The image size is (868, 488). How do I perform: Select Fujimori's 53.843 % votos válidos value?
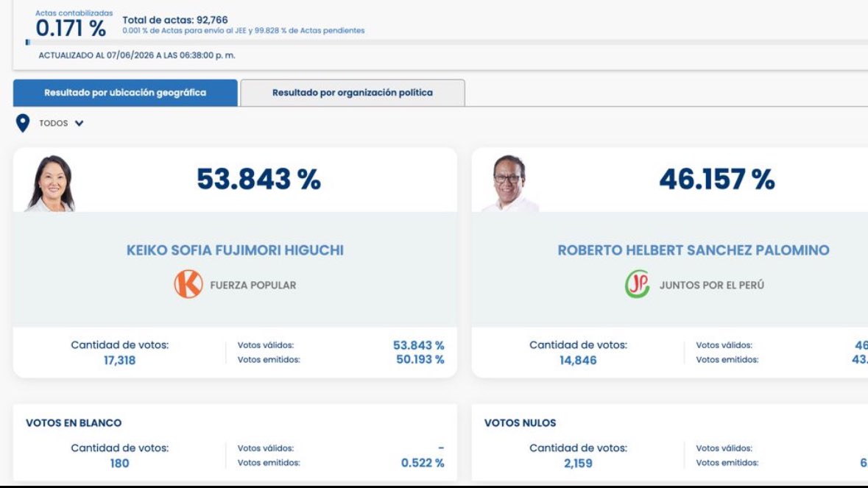(x=418, y=345)
